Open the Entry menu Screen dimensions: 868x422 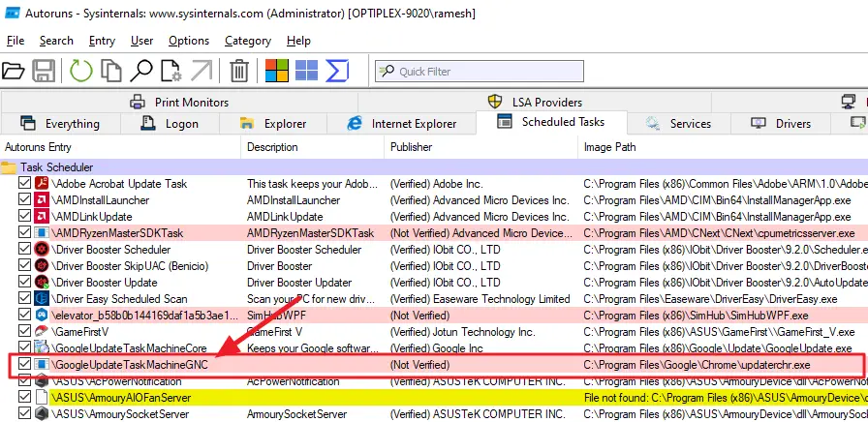pyautogui.click(x=102, y=41)
